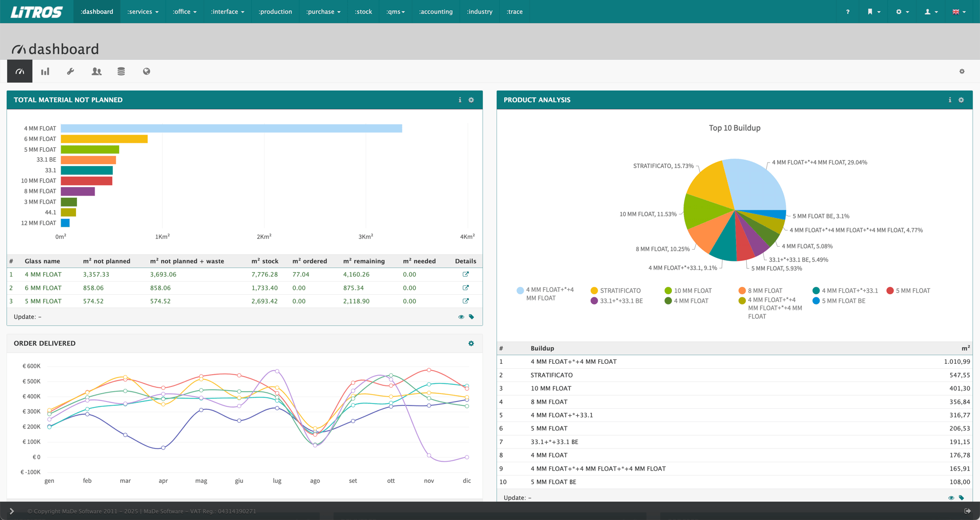The image size is (980, 520).
Task: Open the user account dropdown
Action: click(931, 12)
